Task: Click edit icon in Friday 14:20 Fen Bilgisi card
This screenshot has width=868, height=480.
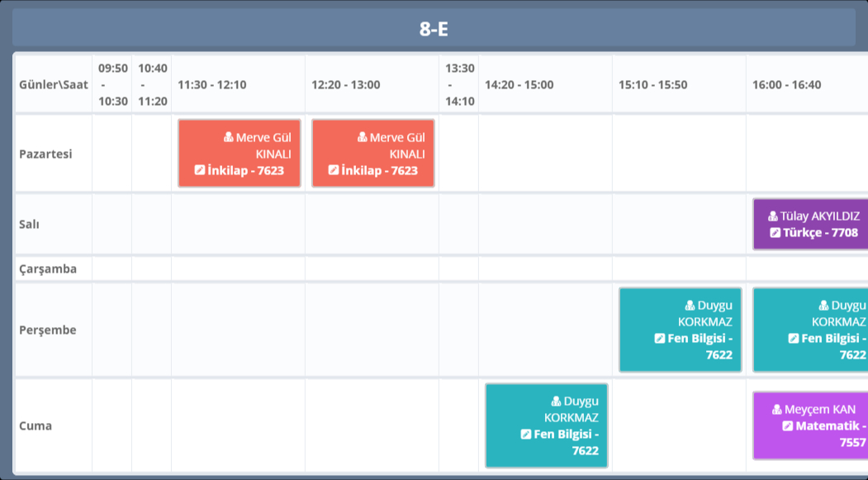Action: click(x=526, y=434)
